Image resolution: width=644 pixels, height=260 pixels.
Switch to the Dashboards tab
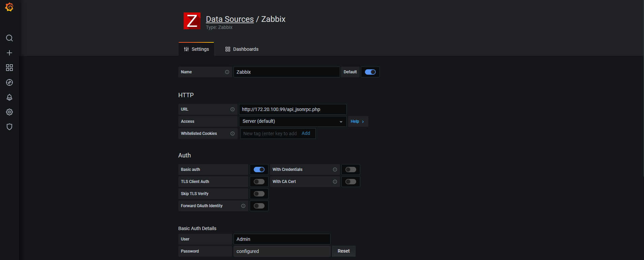coord(242,49)
